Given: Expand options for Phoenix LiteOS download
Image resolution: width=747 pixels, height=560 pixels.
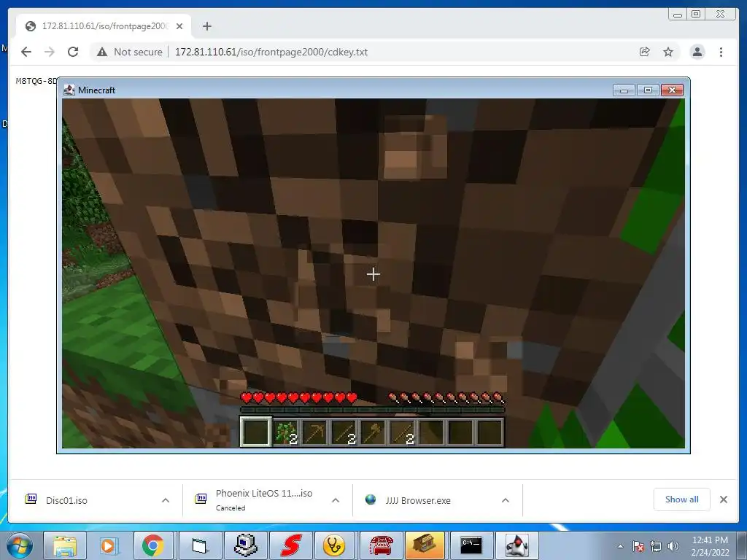Looking at the screenshot, I should (x=336, y=500).
